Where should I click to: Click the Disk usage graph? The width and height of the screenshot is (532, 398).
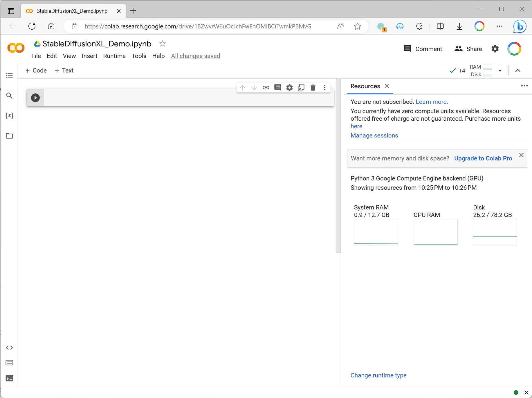[495, 232]
